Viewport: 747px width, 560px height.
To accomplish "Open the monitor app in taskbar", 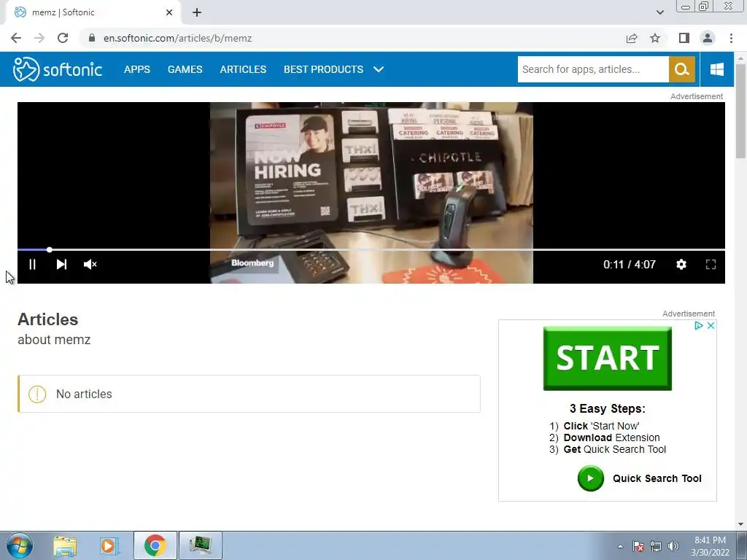I will pyautogui.click(x=200, y=545).
